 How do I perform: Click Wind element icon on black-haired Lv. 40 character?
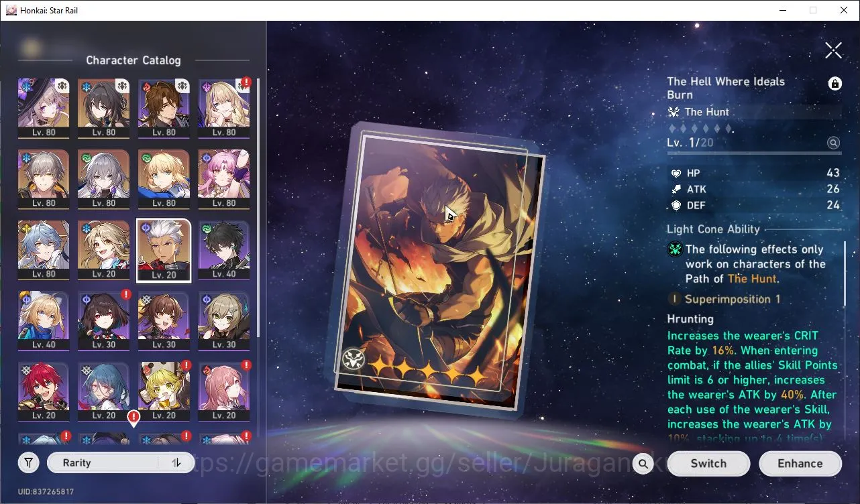[x=206, y=229]
